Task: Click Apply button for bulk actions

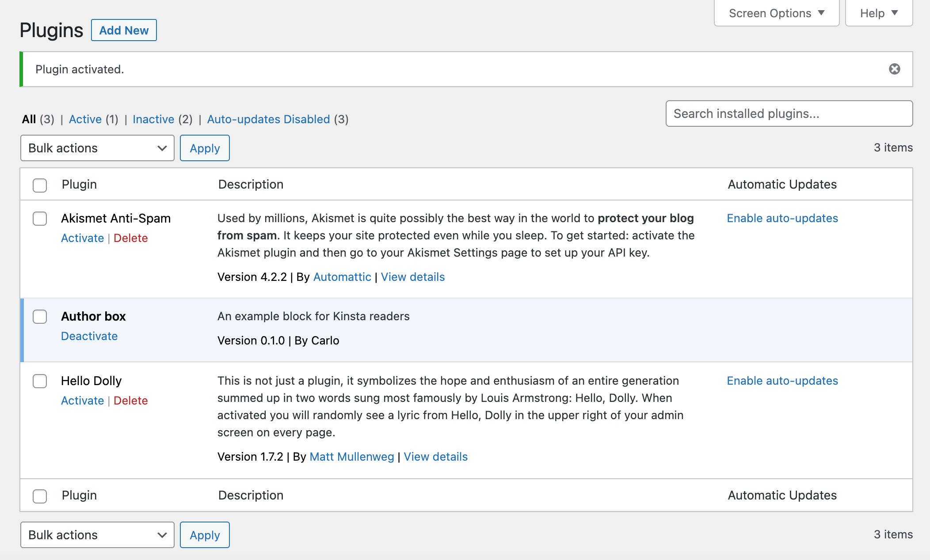Action: 205,148
